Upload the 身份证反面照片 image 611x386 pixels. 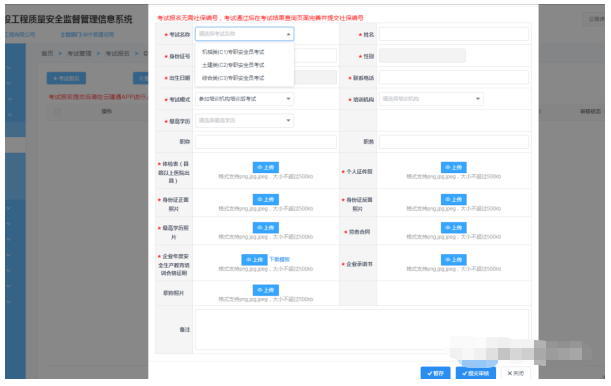(x=454, y=199)
